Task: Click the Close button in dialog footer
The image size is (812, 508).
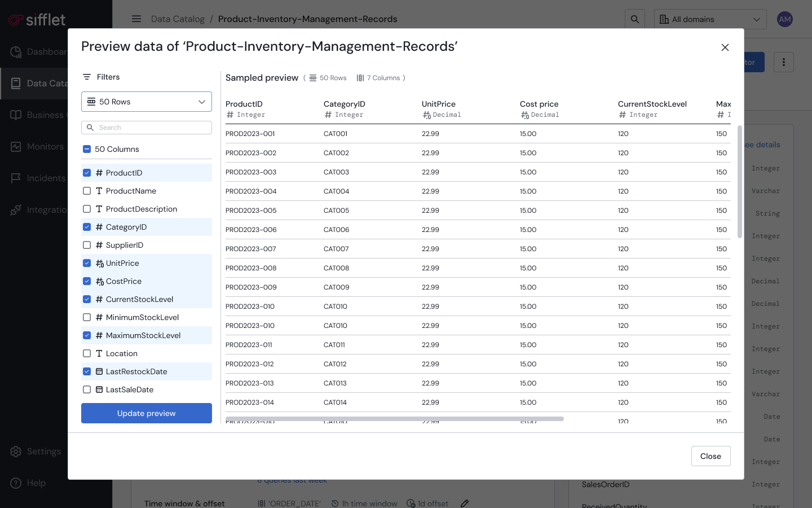Action: [710, 456]
